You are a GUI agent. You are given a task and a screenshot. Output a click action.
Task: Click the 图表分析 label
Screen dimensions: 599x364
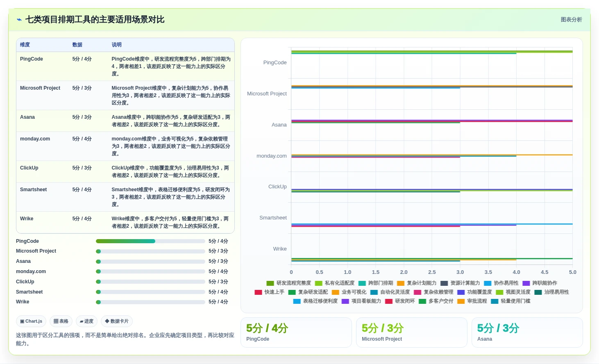tap(571, 20)
